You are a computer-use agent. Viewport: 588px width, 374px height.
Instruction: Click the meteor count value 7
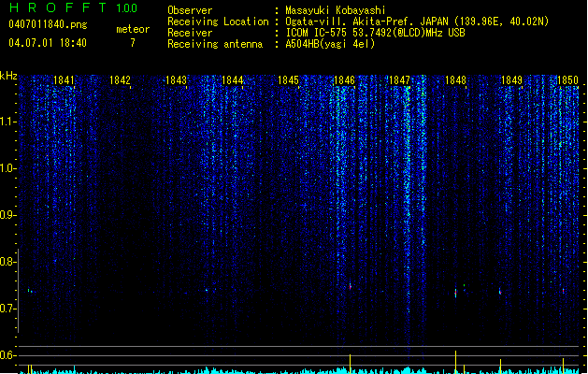[133, 43]
